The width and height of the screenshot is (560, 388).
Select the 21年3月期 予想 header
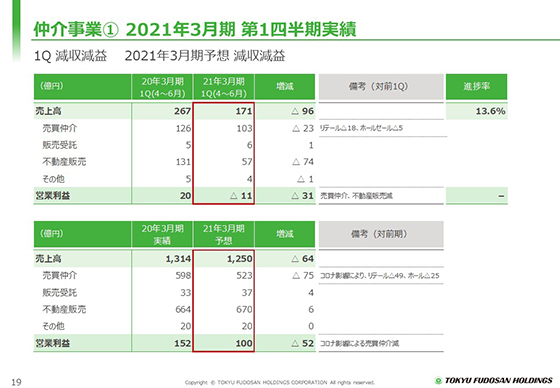224,234
